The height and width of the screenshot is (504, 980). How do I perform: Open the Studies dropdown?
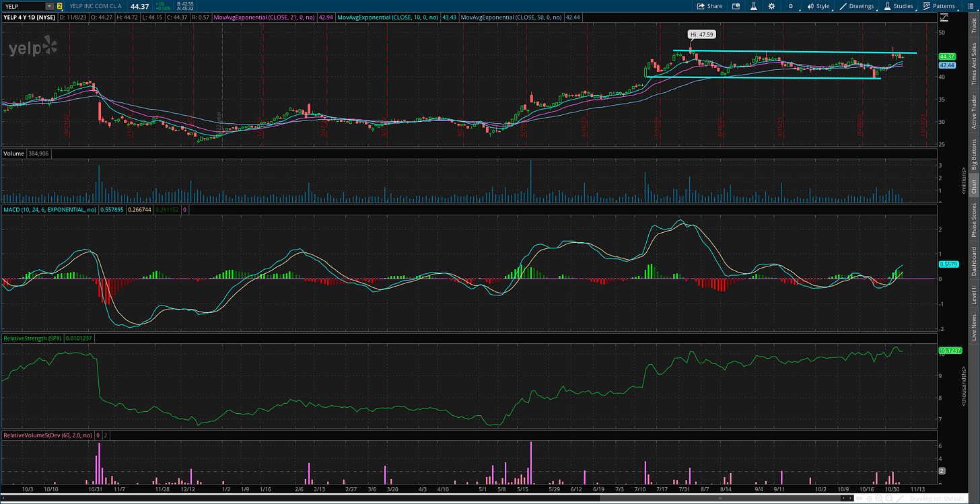pos(899,6)
